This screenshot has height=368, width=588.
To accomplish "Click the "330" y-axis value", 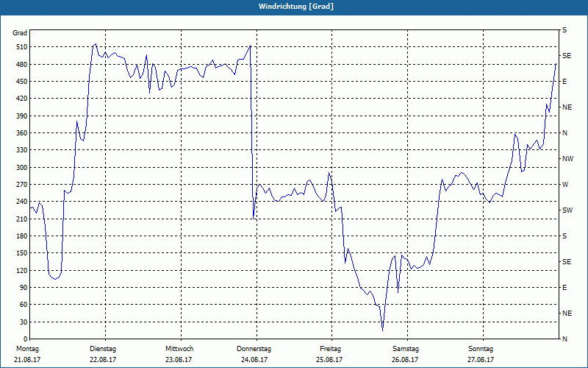I will click(21, 150).
